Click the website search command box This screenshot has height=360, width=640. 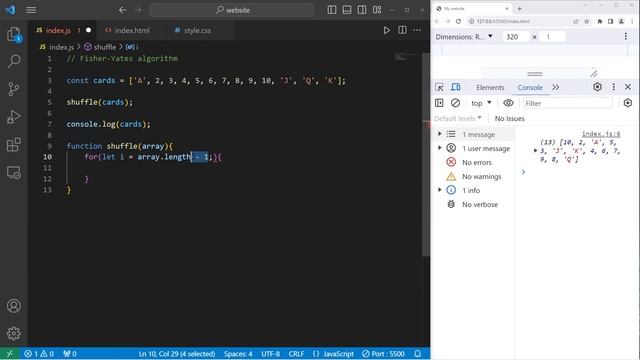[x=232, y=10]
